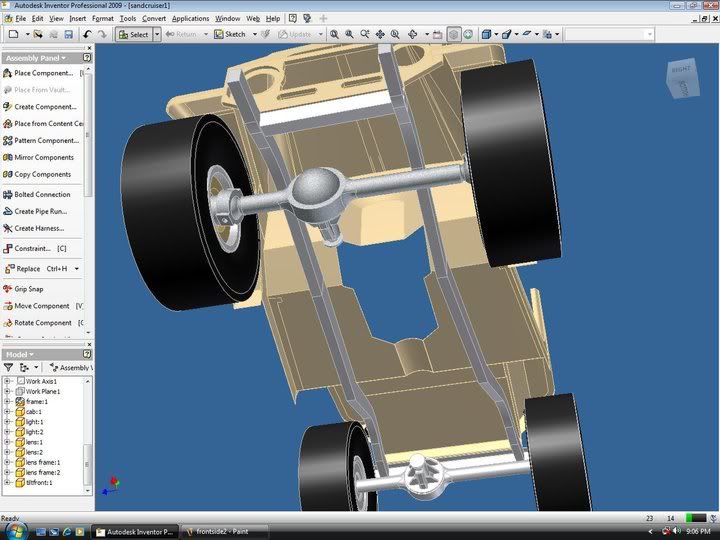Click the Look At icon

(x=437, y=34)
